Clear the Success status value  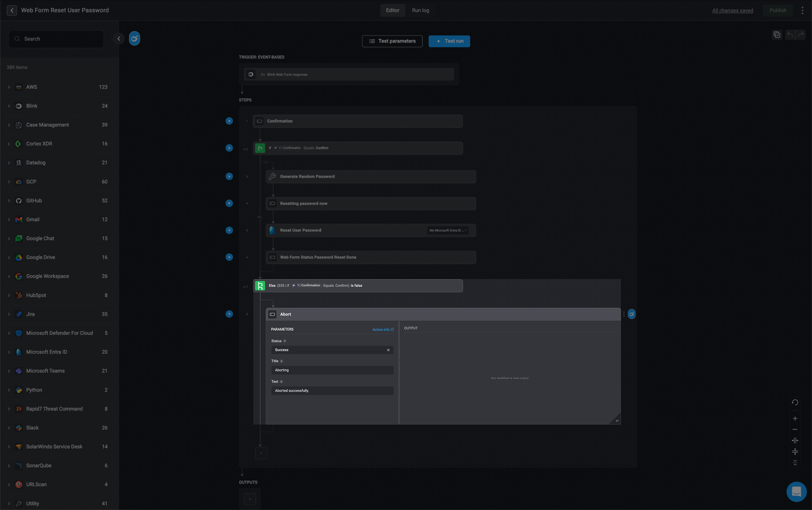click(388, 350)
